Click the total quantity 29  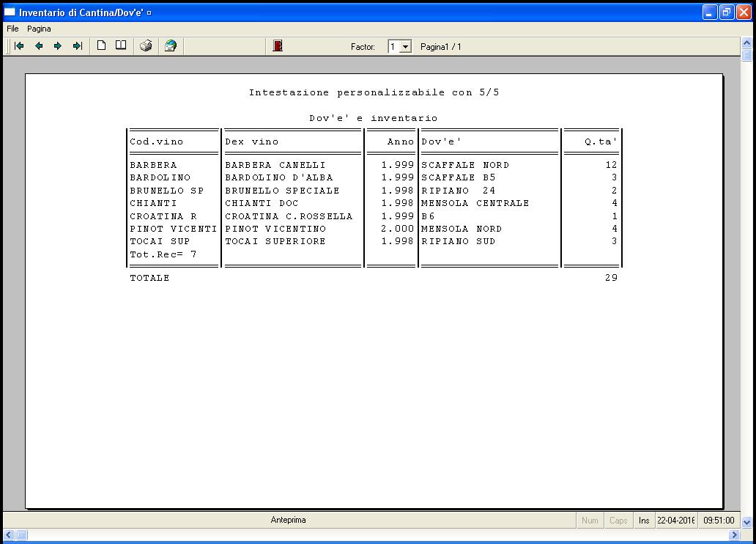click(612, 278)
